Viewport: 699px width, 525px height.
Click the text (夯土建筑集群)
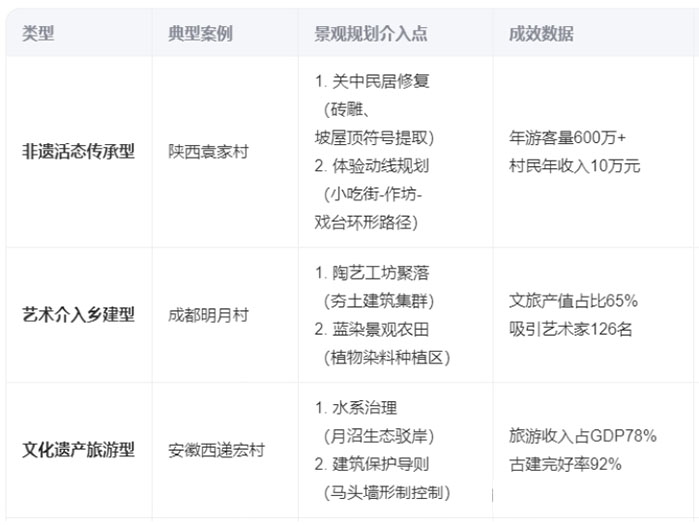point(379,301)
